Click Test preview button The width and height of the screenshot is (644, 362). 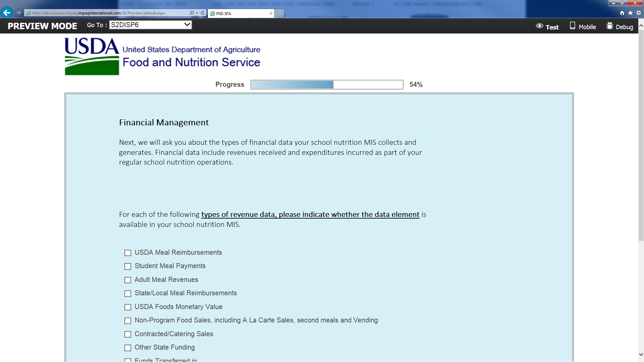pyautogui.click(x=547, y=26)
